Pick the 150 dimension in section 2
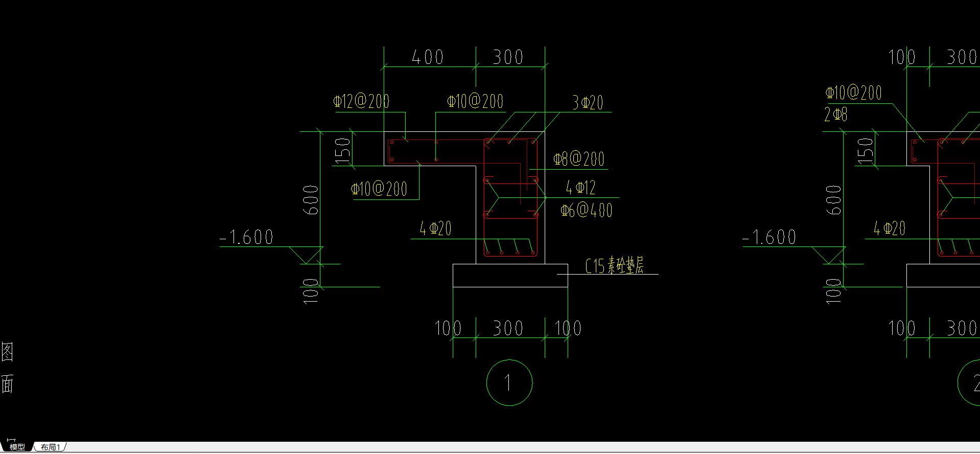 pos(865,150)
